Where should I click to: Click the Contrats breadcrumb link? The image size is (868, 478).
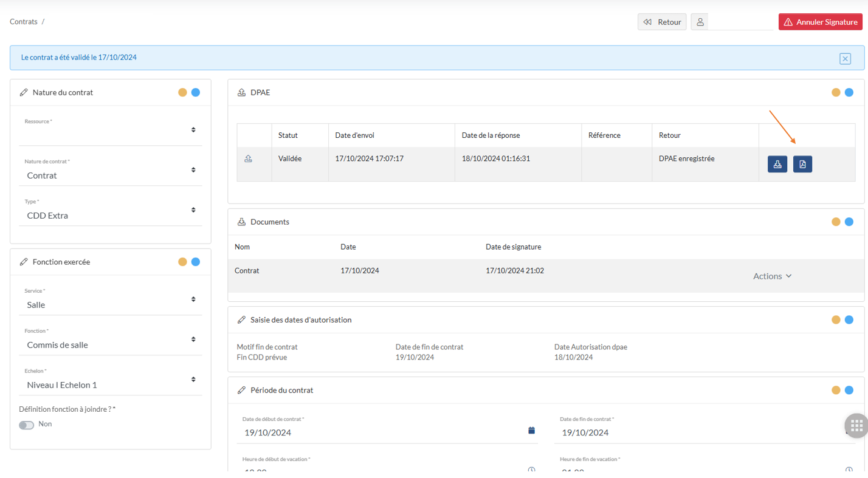tap(24, 21)
